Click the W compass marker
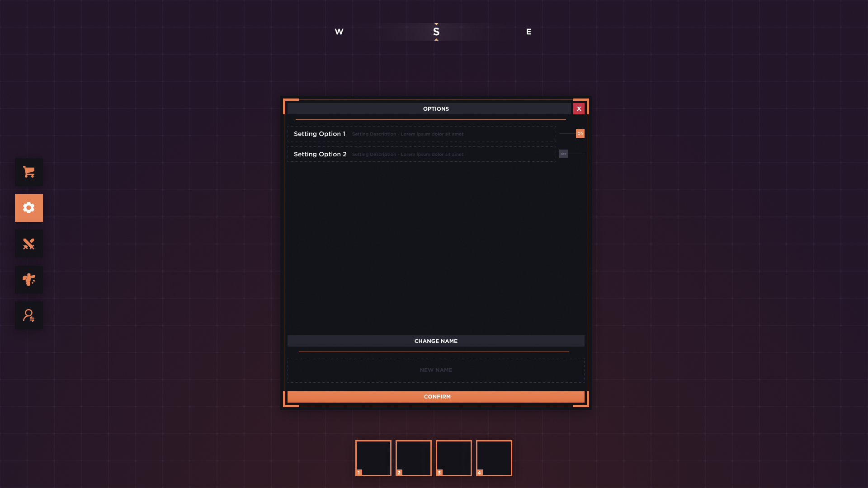The height and width of the screenshot is (488, 868). click(x=339, y=32)
